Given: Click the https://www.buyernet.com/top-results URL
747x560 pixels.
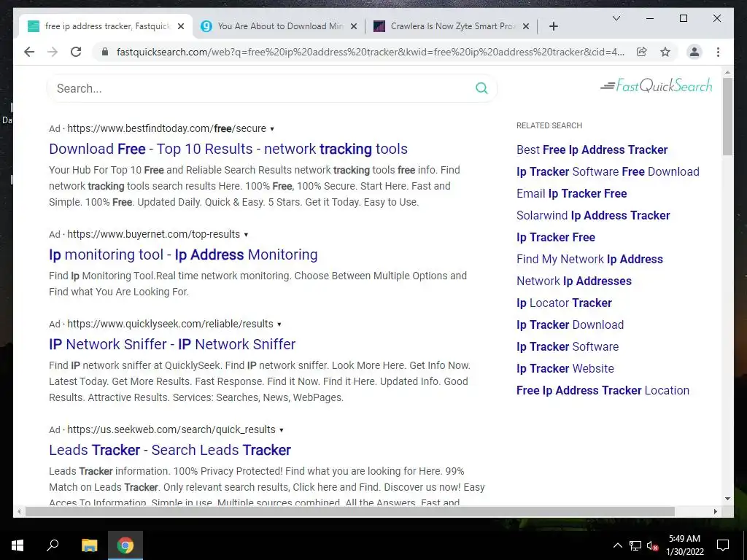Looking at the screenshot, I should [153, 234].
